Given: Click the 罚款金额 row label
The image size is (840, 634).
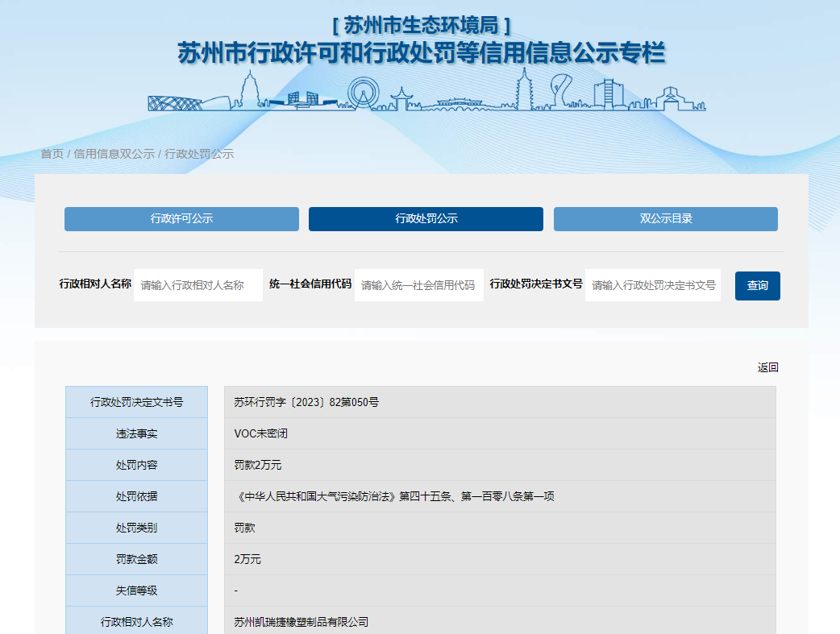Looking at the screenshot, I should [x=136, y=559].
